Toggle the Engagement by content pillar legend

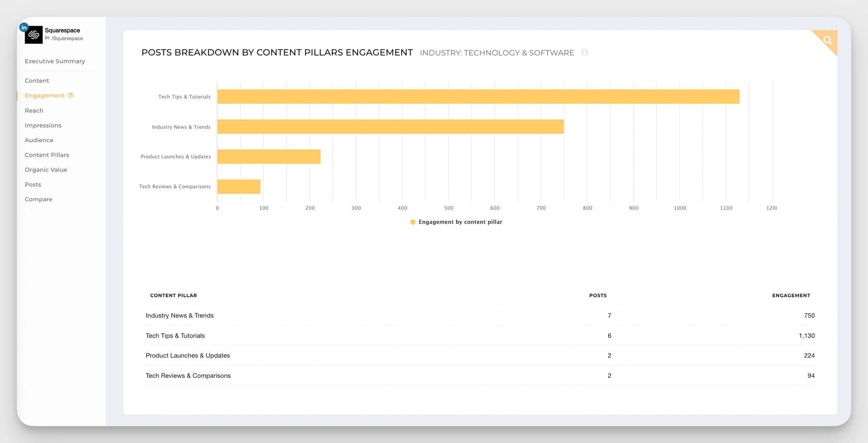point(456,222)
